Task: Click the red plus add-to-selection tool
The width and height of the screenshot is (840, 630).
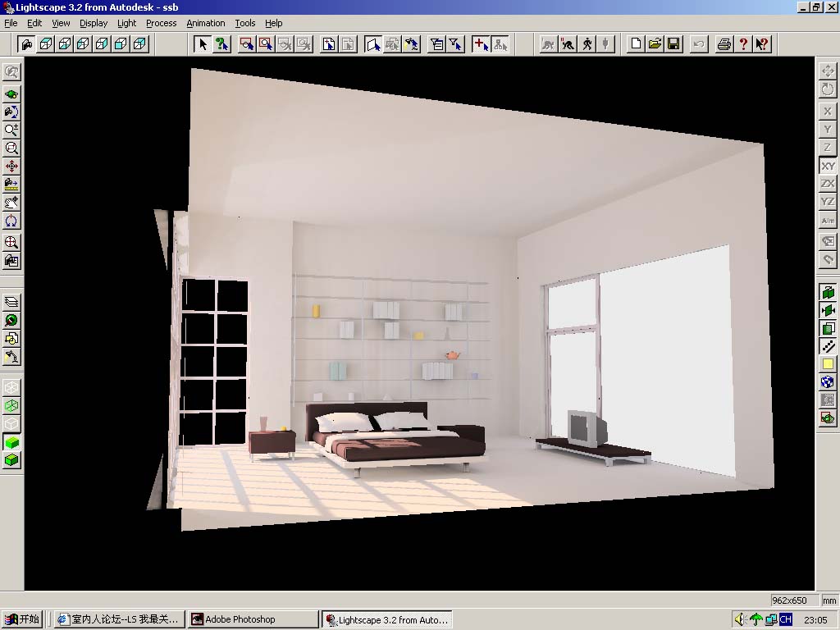Action: (x=481, y=44)
